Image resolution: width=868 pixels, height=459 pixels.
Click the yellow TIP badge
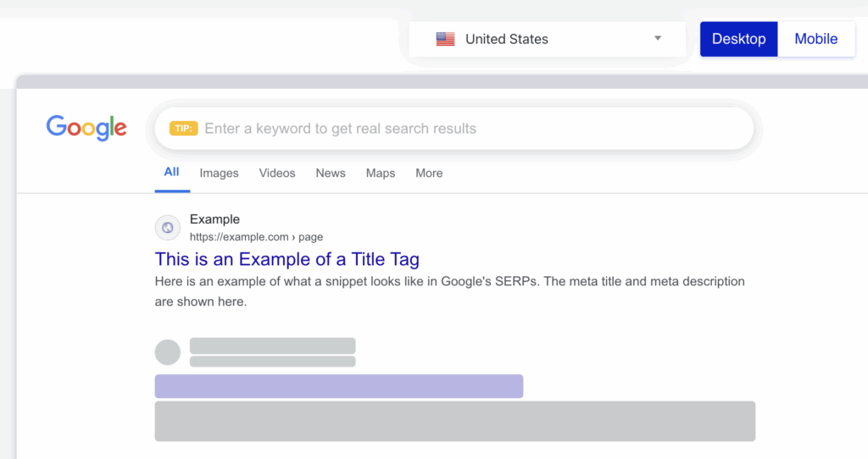click(x=184, y=128)
